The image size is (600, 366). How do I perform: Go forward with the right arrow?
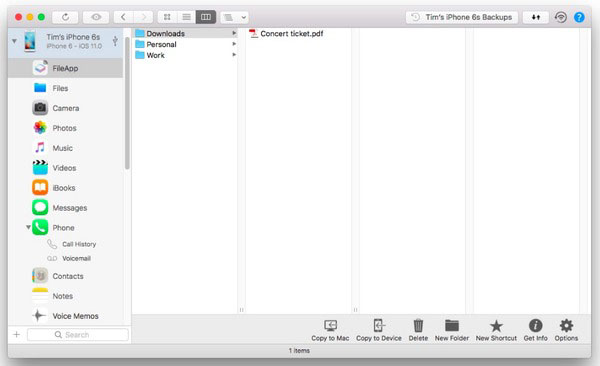[x=143, y=17]
